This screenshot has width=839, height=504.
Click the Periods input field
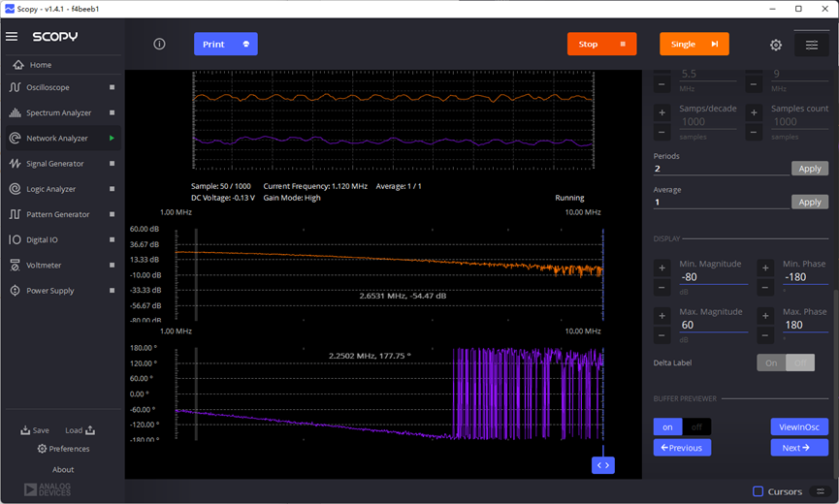click(721, 169)
